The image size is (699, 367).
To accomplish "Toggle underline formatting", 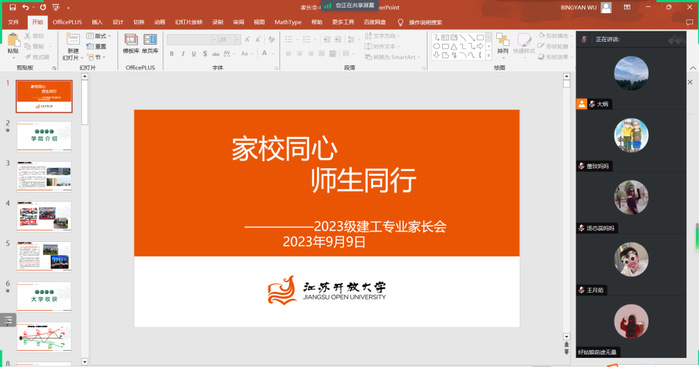I will (x=194, y=54).
